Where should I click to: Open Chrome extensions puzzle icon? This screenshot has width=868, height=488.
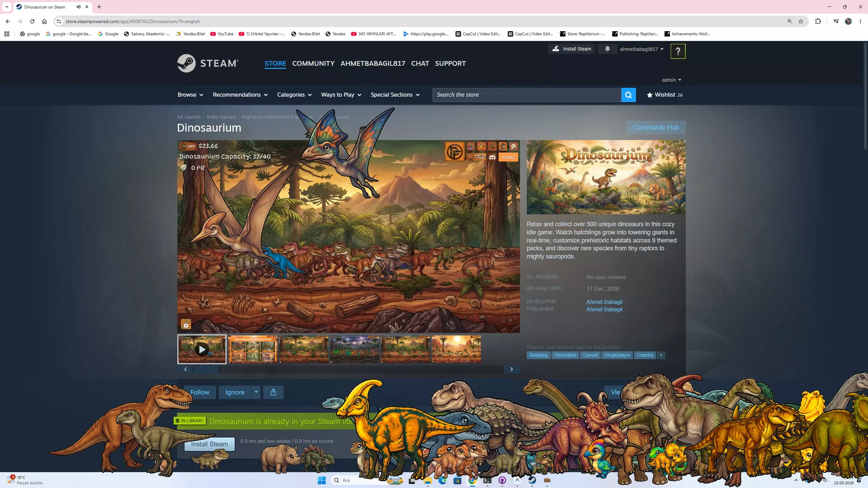tap(818, 21)
